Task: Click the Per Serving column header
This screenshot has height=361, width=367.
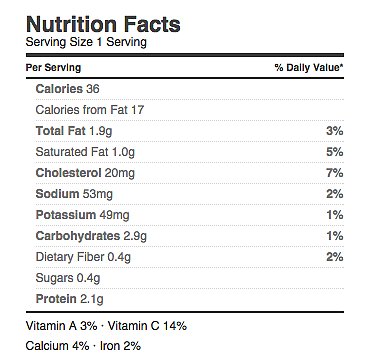Action: pos(53,68)
